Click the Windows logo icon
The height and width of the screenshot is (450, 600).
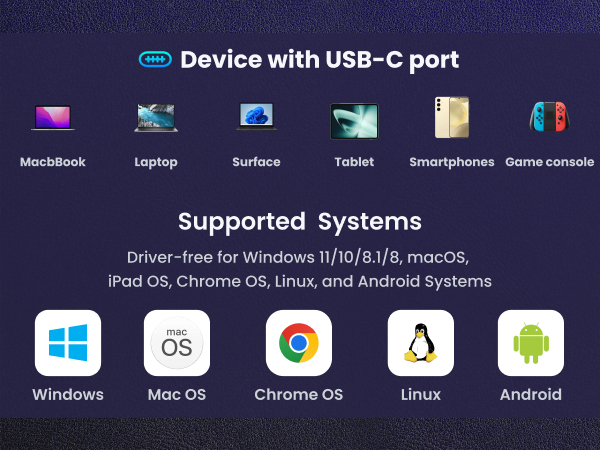[68, 343]
